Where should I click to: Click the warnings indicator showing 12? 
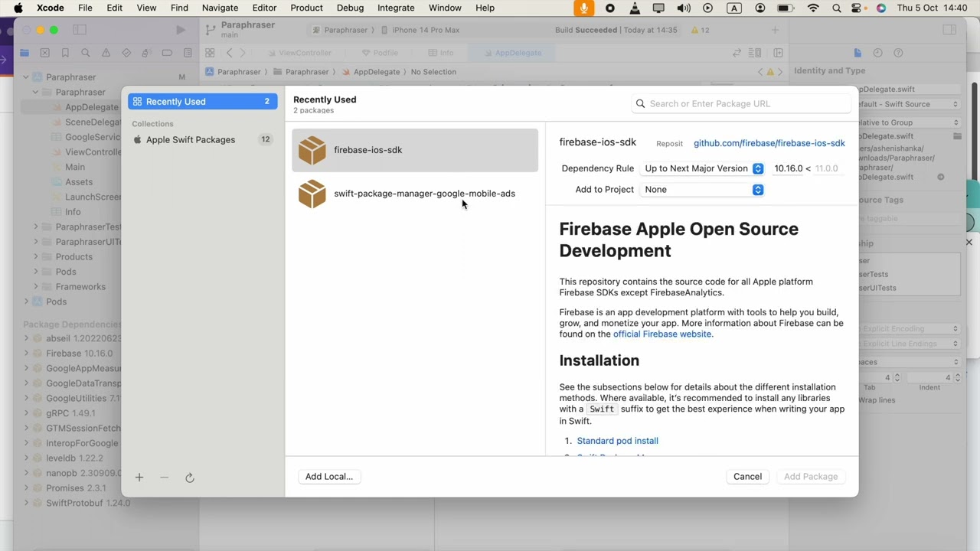coord(700,30)
